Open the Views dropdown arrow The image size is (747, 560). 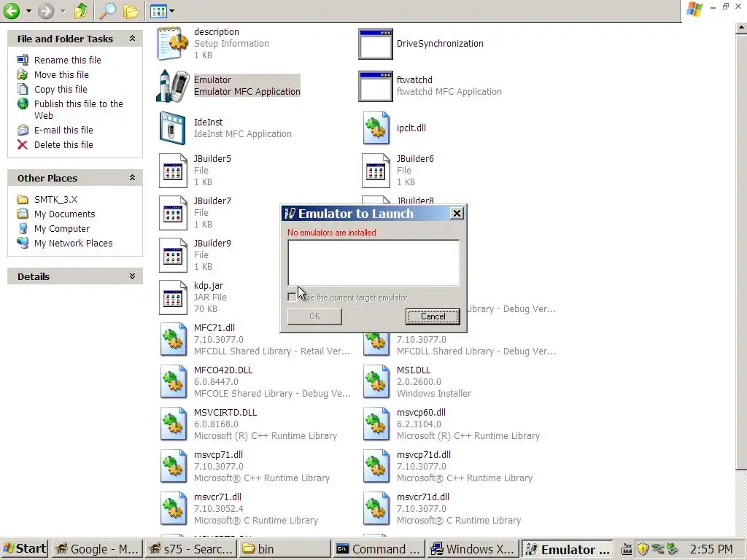click(x=171, y=10)
